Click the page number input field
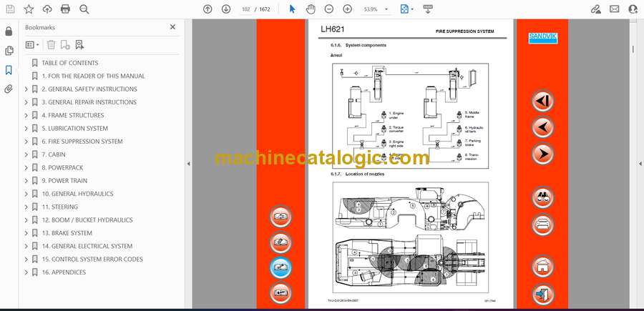This screenshot has width=644, height=311. 246,9
